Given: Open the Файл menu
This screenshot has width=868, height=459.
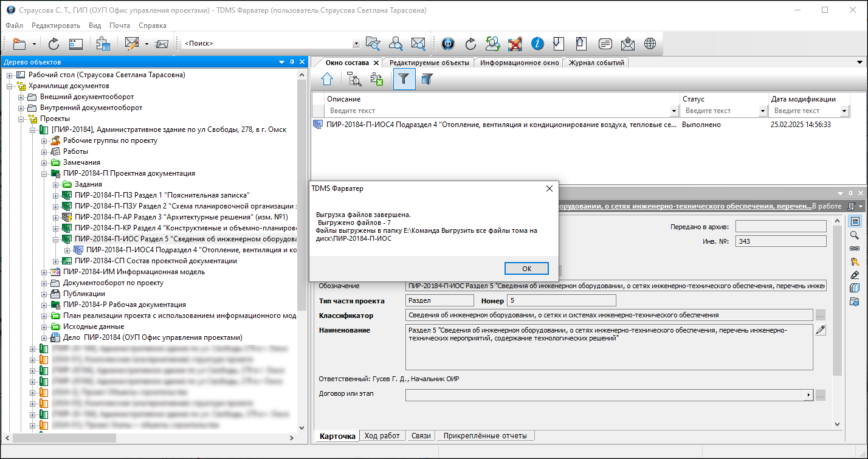Looking at the screenshot, I should (x=15, y=26).
